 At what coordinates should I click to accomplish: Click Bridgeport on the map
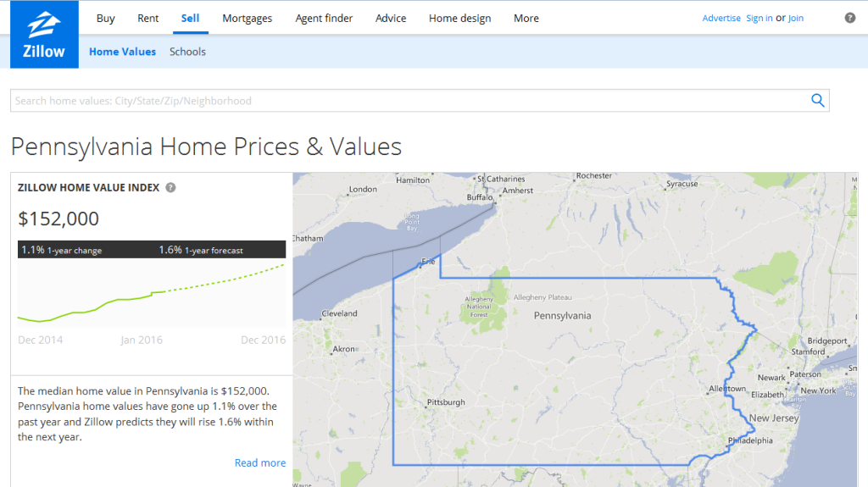(827, 340)
